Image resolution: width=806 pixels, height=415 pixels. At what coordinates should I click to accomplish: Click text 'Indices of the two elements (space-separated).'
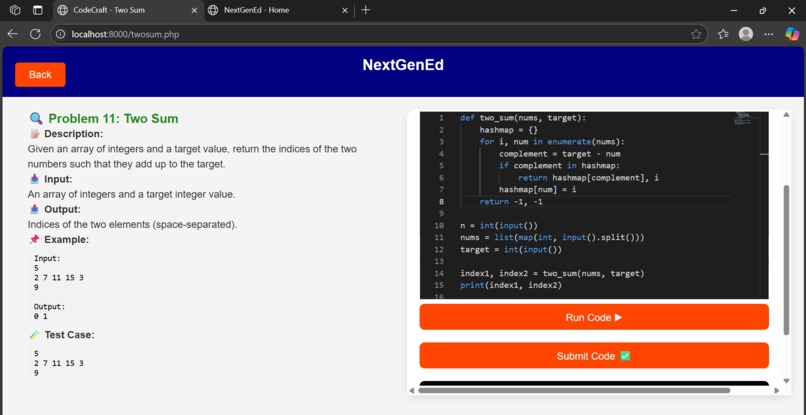tap(133, 225)
